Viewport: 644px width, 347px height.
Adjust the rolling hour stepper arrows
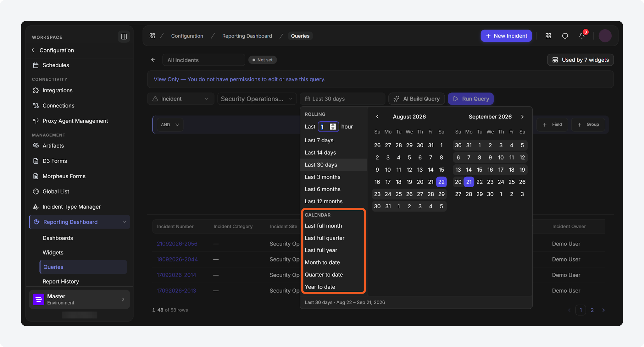point(333,127)
